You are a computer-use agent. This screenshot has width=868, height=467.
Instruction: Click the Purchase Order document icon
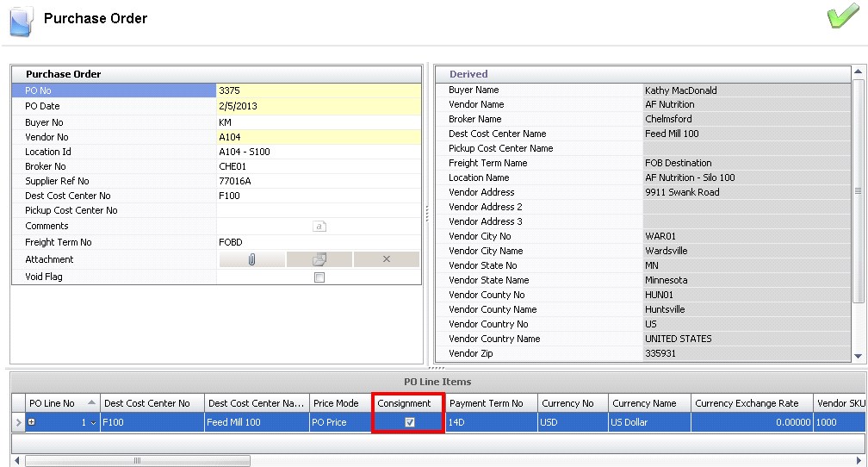point(22,21)
